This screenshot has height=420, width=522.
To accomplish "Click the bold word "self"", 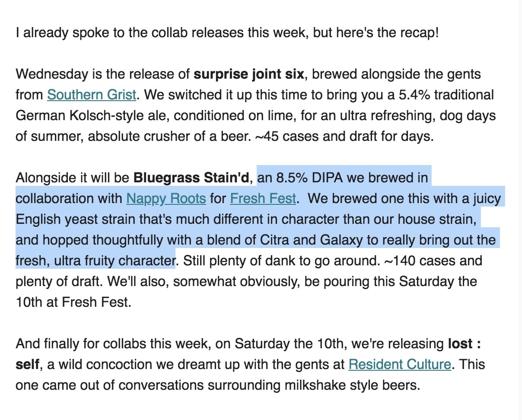I will pos(28,364).
